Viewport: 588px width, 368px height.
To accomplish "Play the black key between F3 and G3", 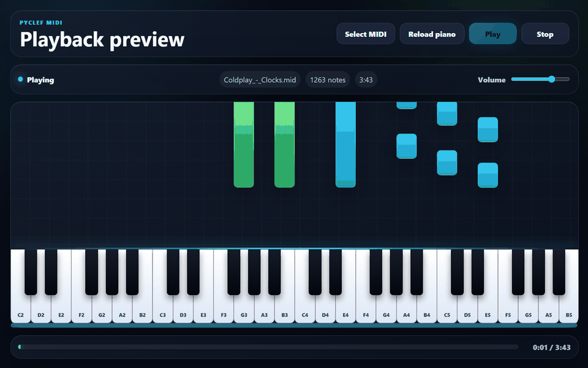I will [x=233, y=272].
